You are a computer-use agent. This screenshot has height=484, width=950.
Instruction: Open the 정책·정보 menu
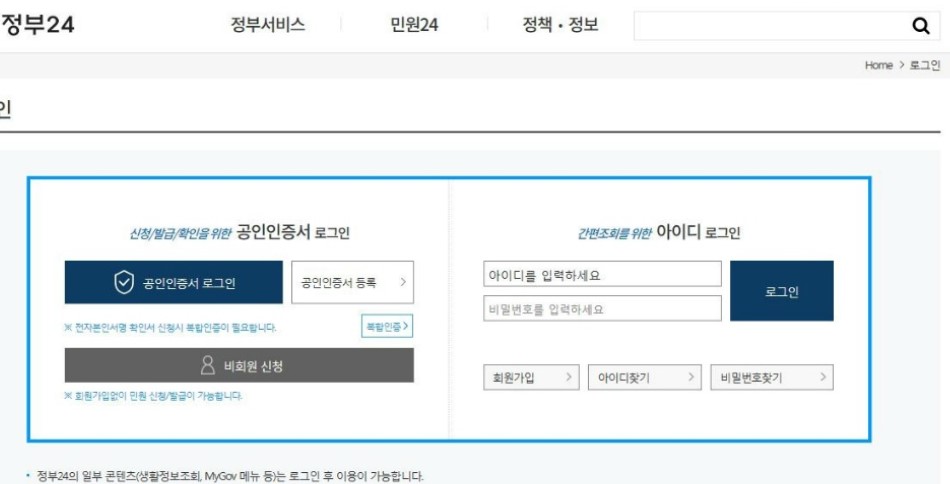pyautogui.click(x=560, y=25)
